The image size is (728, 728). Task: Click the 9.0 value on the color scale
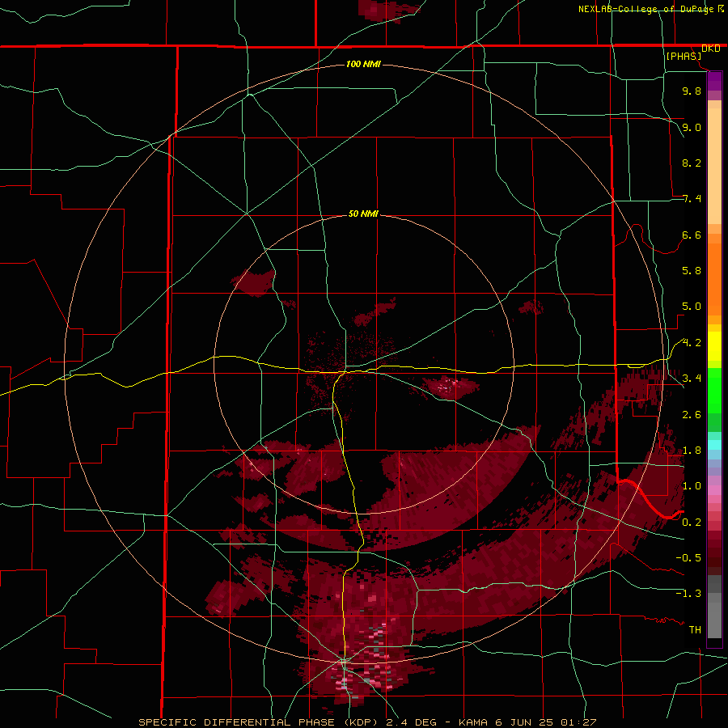click(692, 127)
